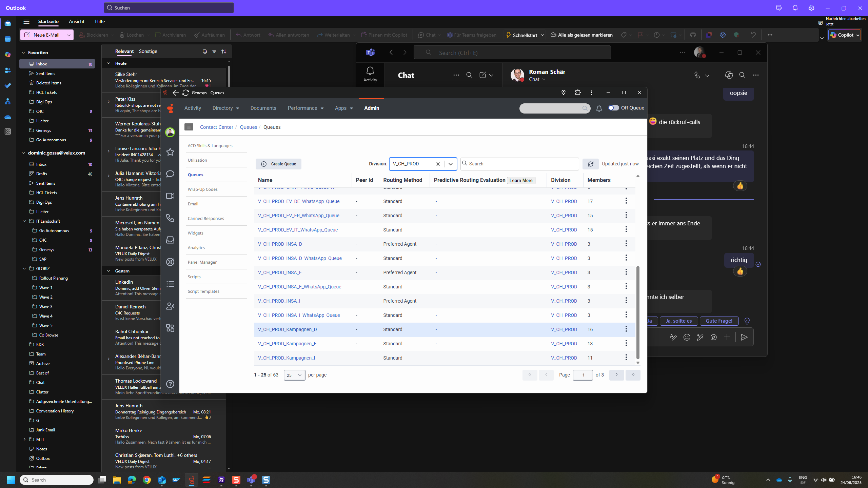Expand the Genesys Apps menu
Screen dimensions: 868x488
click(344, 108)
